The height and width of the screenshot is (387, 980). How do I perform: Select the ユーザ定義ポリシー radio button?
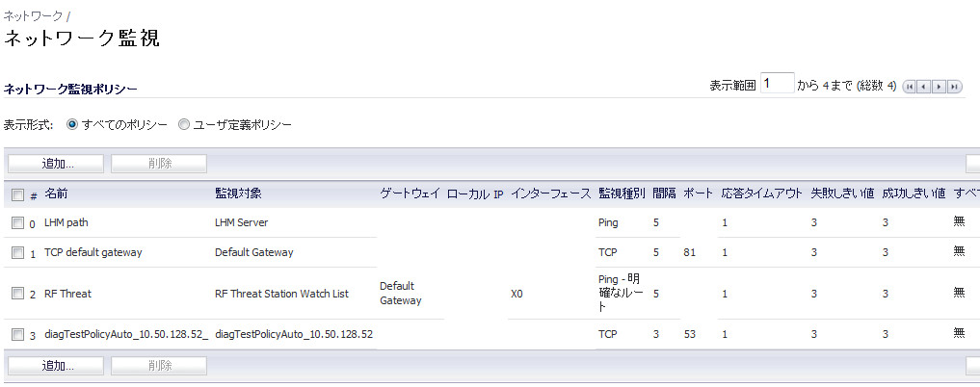click(184, 125)
